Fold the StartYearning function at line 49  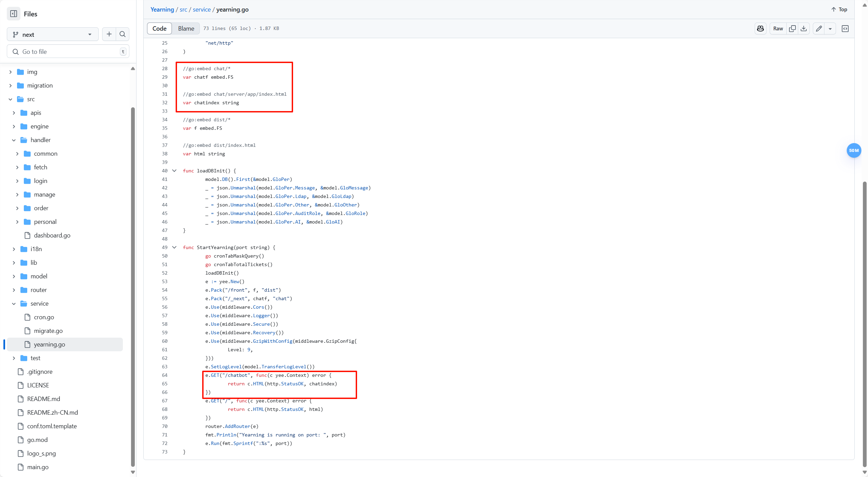(174, 247)
